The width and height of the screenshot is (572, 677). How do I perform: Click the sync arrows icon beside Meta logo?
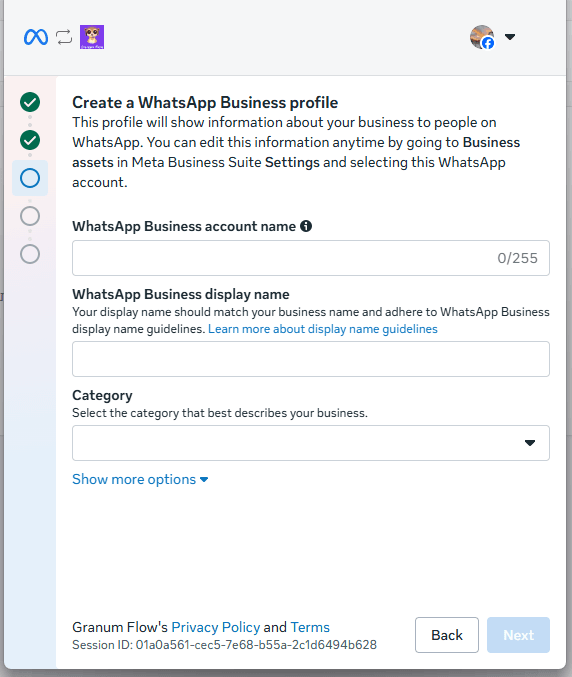point(64,37)
